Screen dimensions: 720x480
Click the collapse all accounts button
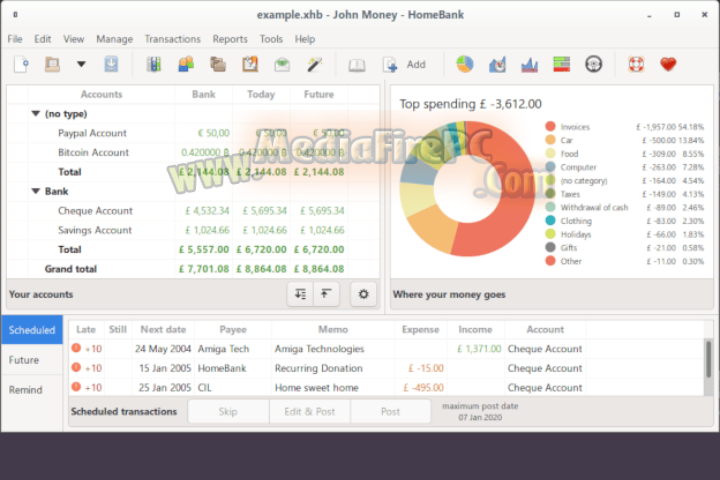coord(326,294)
